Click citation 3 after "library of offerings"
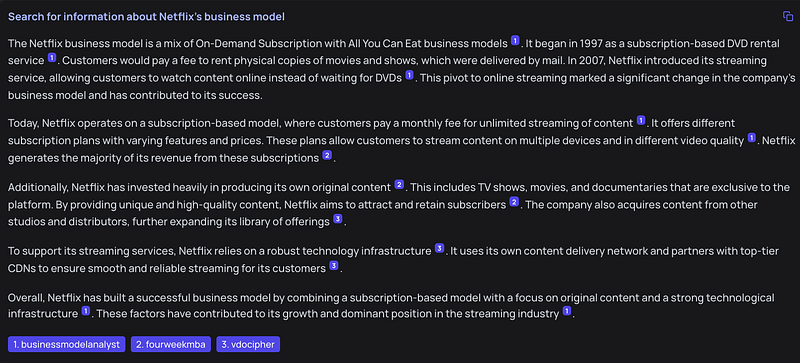Screen dimensions: 800x363 pos(338,219)
